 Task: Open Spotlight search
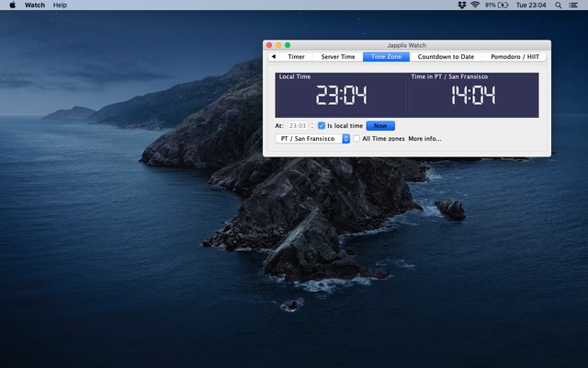(x=559, y=5)
